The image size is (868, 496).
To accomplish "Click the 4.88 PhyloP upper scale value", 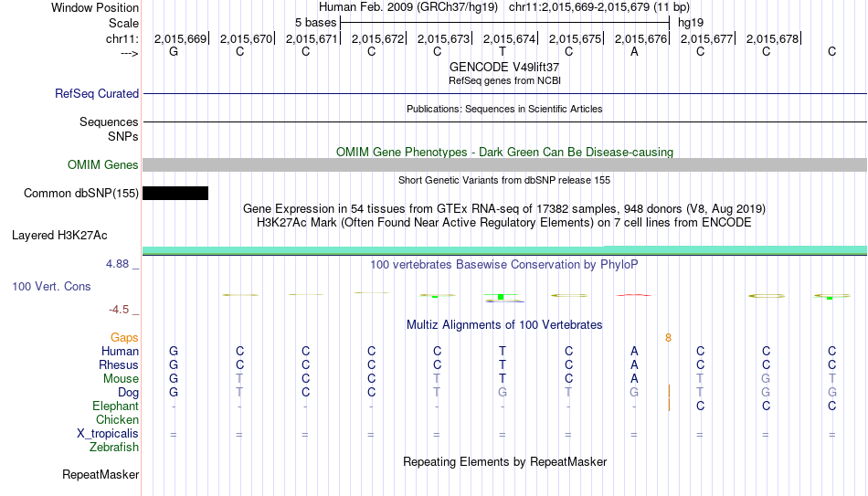I will point(117,264).
